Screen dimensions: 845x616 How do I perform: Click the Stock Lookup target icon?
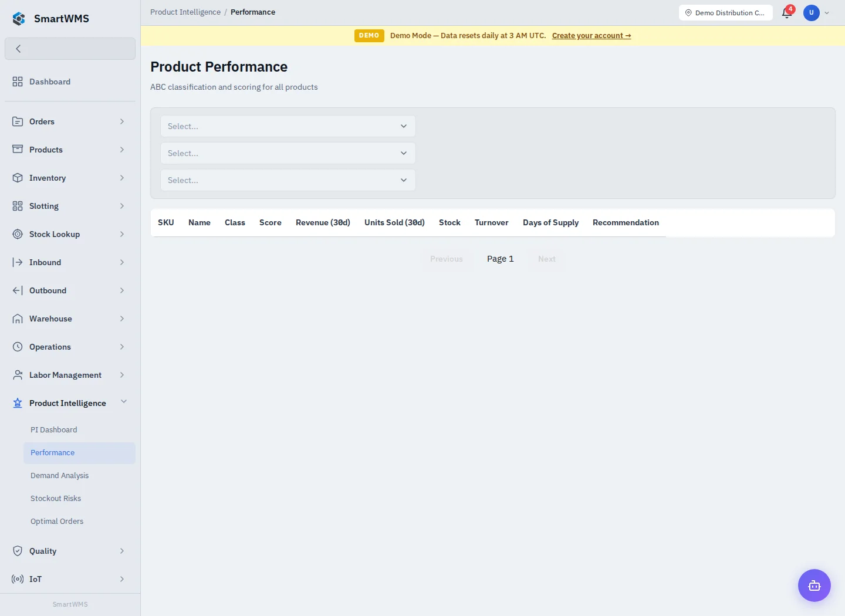coord(18,234)
